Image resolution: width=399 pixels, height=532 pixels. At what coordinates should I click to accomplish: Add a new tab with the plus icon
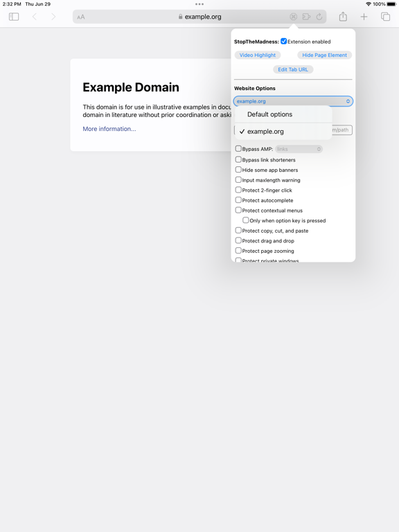coord(364,17)
